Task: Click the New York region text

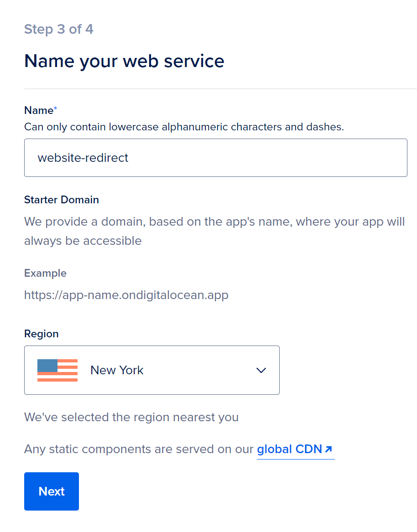Action: click(117, 370)
